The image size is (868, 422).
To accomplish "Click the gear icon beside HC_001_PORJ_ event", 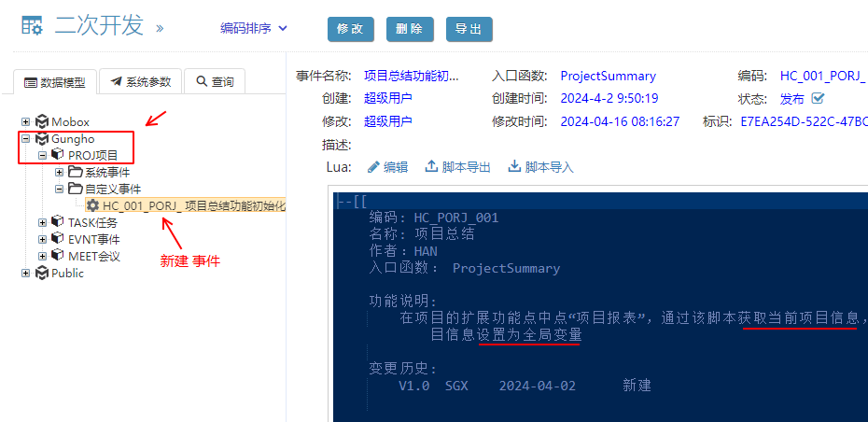I will (92, 205).
